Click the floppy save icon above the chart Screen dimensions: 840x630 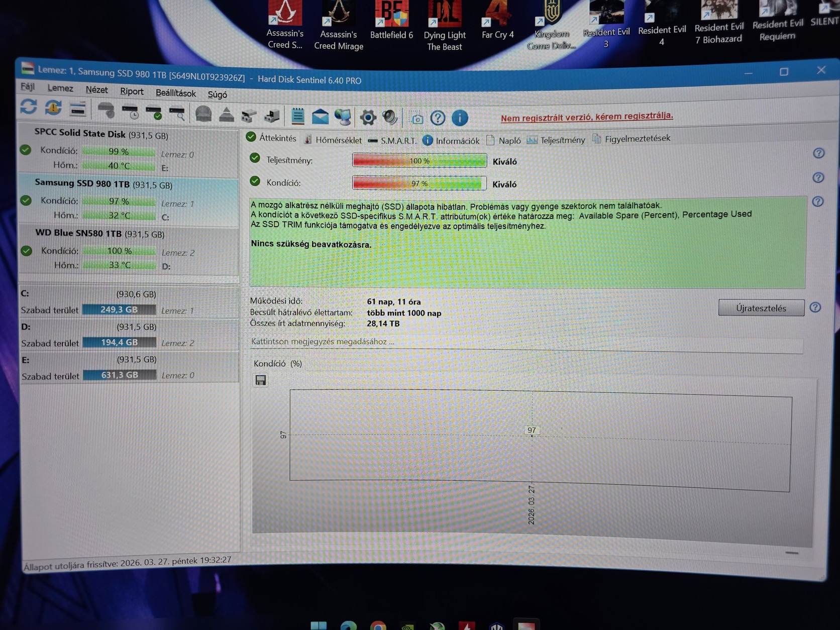[260, 380]
